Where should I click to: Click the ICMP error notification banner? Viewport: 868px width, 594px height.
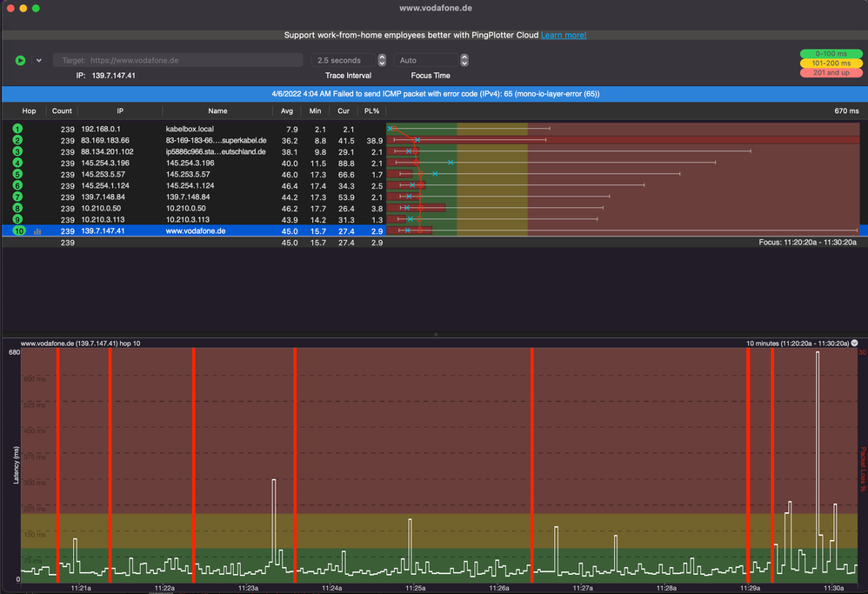coord(435,94)
